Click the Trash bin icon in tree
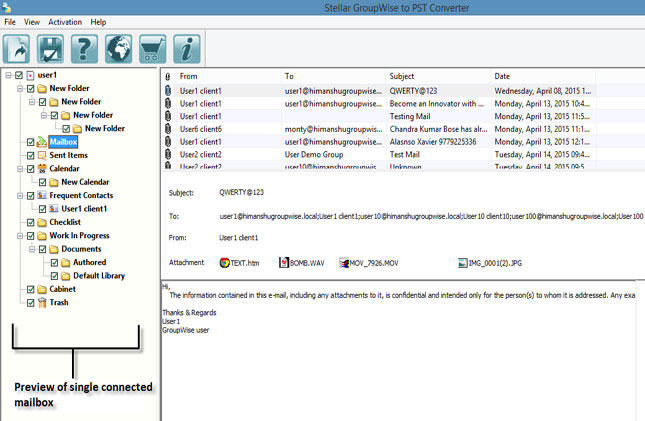 pos(42,302)
